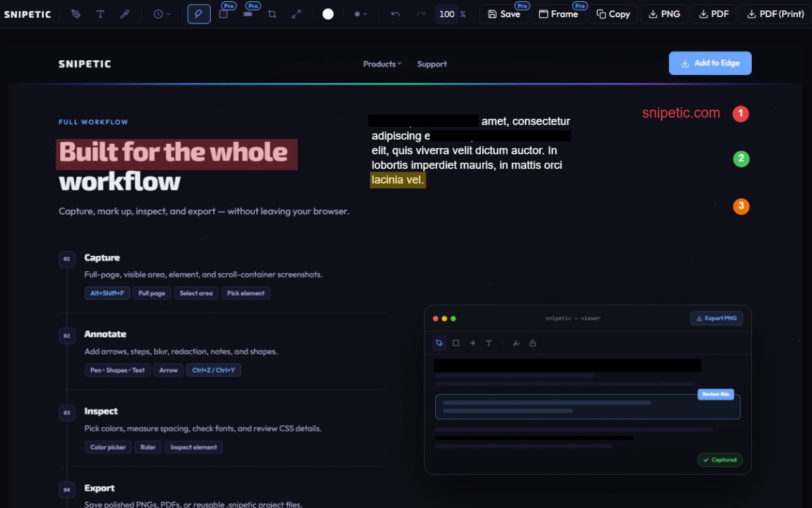Download the capture as PNG

664,14
